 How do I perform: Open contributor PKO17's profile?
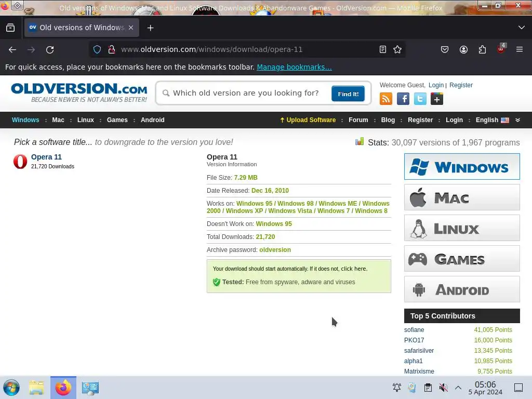tap(414, 340)
